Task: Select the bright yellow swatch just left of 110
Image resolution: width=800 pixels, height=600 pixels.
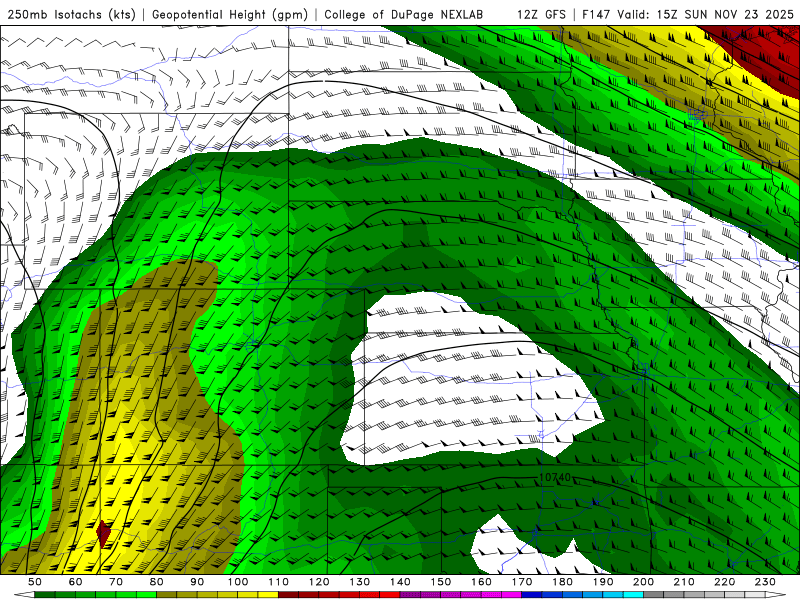Action: (x=268, y=595)
